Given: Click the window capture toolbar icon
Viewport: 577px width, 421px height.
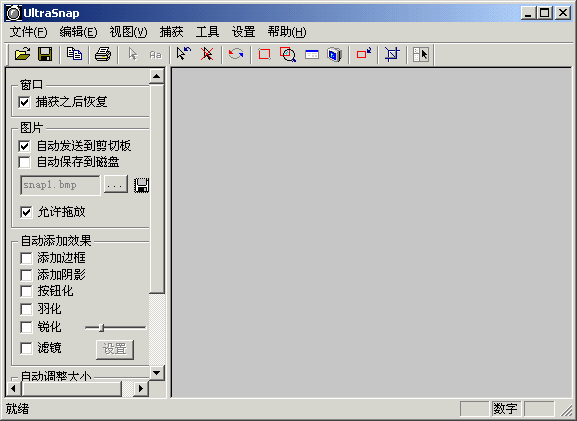Looking at the screenshot, I should [312, 54].
